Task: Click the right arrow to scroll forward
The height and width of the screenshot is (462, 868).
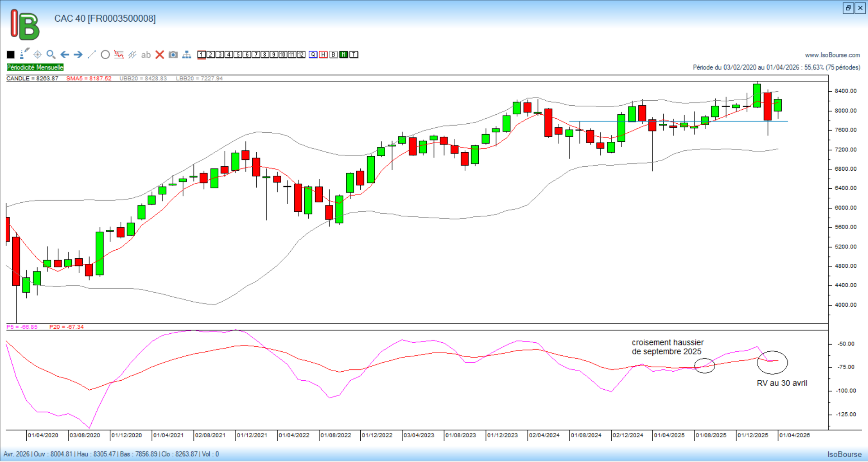Action: pos(78,55)
